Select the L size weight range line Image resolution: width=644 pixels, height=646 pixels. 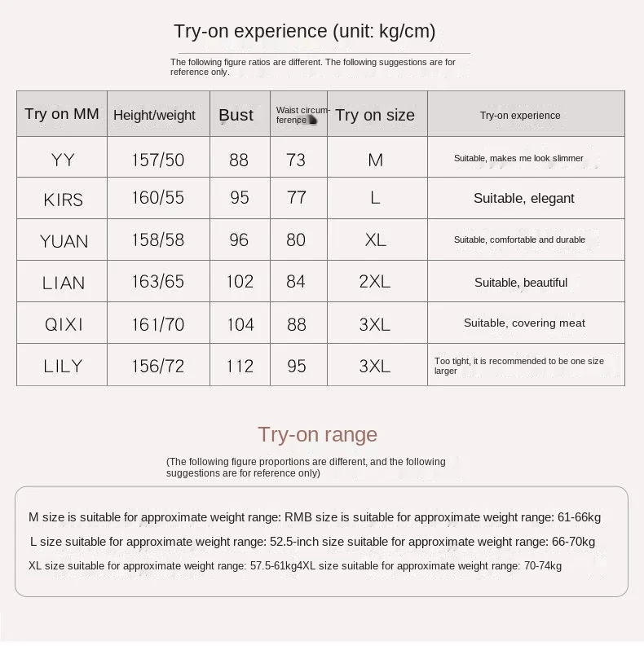(312, 542)
